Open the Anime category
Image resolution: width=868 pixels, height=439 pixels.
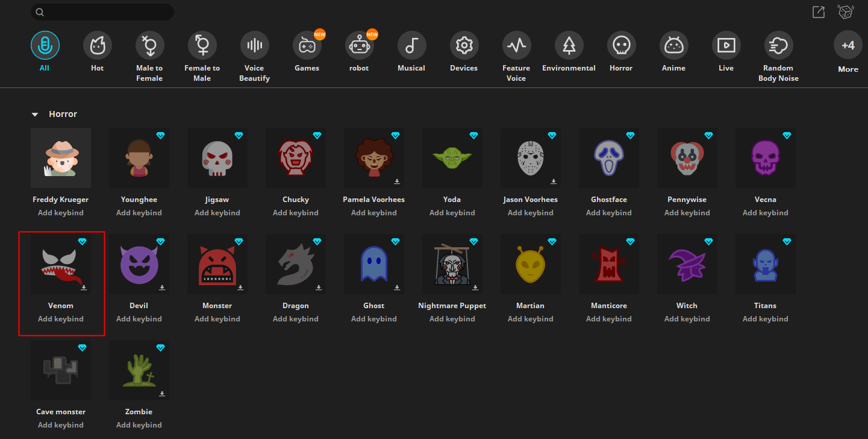pos(673,52)
